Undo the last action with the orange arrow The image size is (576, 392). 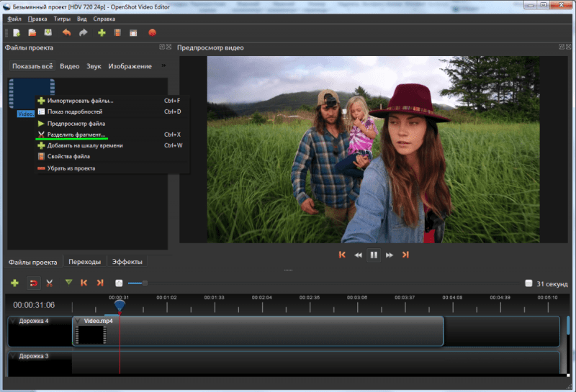[66, 33]
